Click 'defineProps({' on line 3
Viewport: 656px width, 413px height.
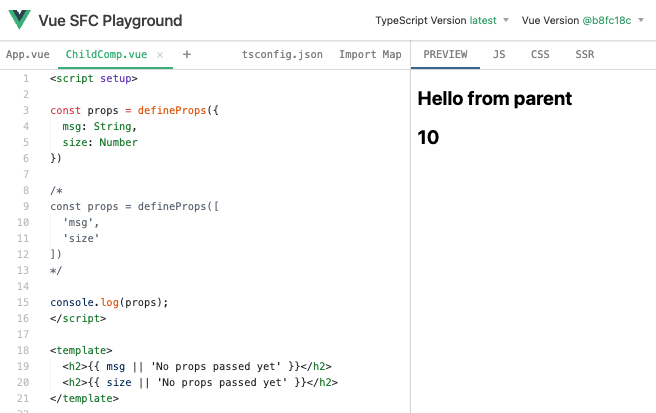coord(178,110)
